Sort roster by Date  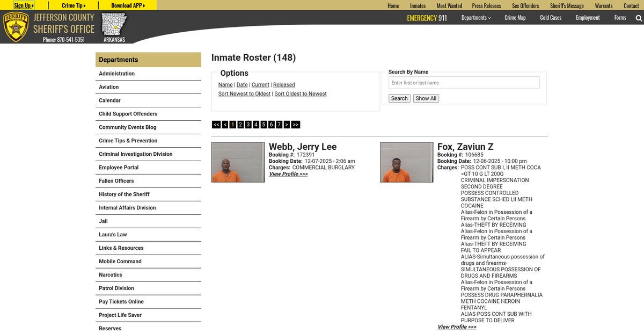click(242, 85)
